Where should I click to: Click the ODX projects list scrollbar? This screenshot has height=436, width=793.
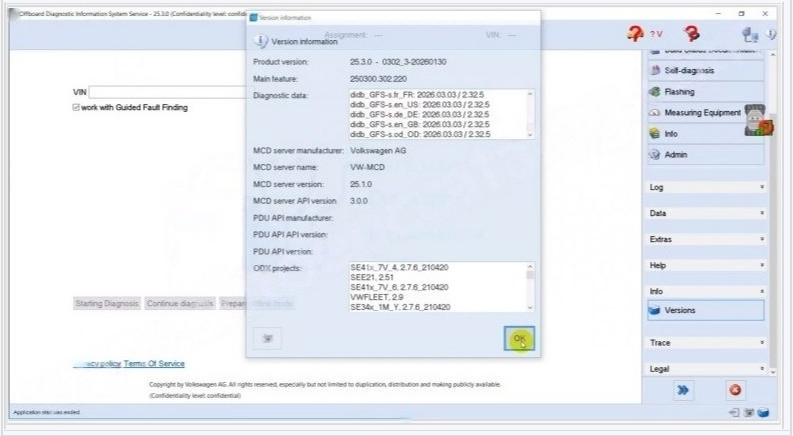pos(530,287)
